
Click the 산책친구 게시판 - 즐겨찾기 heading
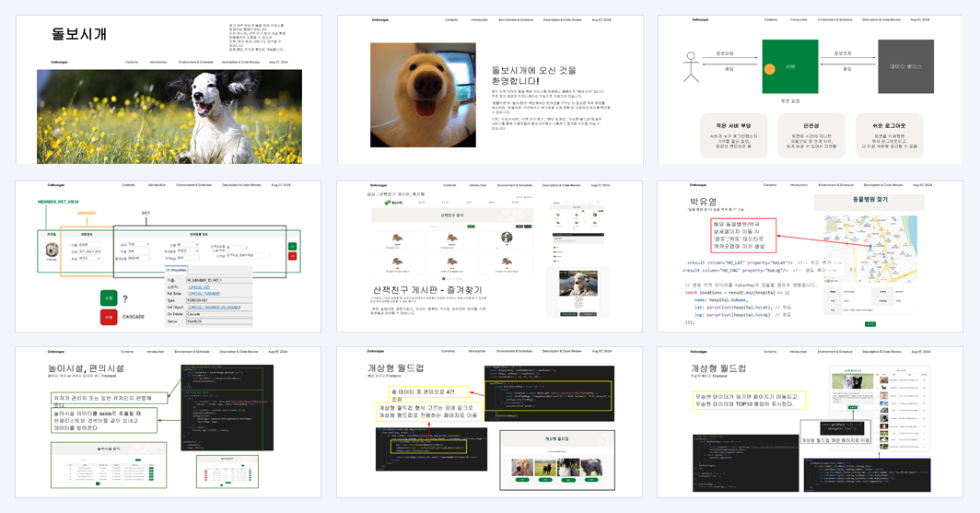click(427, 290)
